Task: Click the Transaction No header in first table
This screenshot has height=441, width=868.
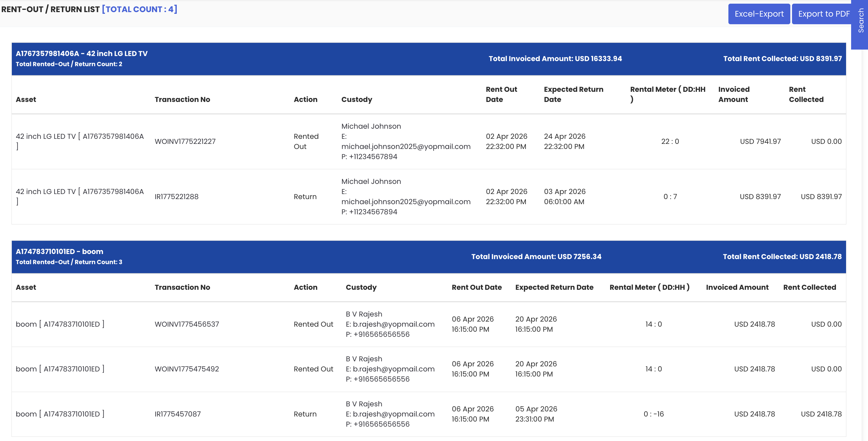Action: point(182,99)
